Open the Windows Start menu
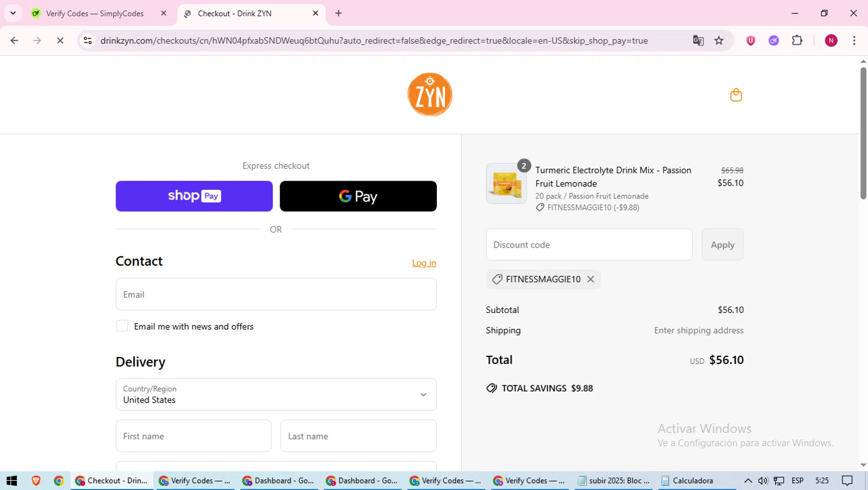Screen dimensions: 868x490 point(12,481)
